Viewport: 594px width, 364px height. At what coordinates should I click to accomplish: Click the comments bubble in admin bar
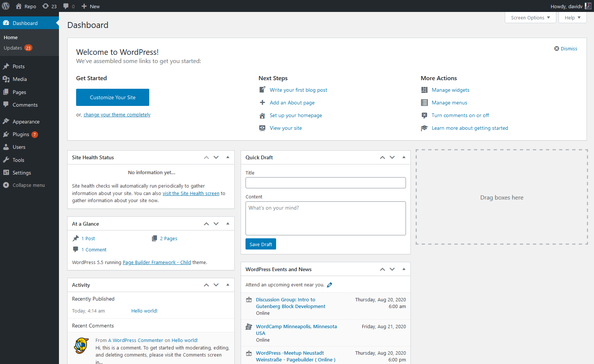click(66, 6)
